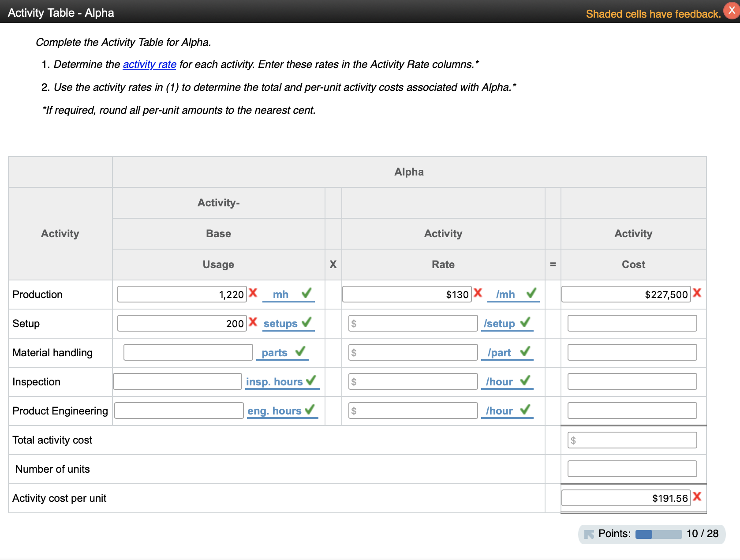Open the Production 'mh' unit dropdown
The image size is (740, 560).
281,295
